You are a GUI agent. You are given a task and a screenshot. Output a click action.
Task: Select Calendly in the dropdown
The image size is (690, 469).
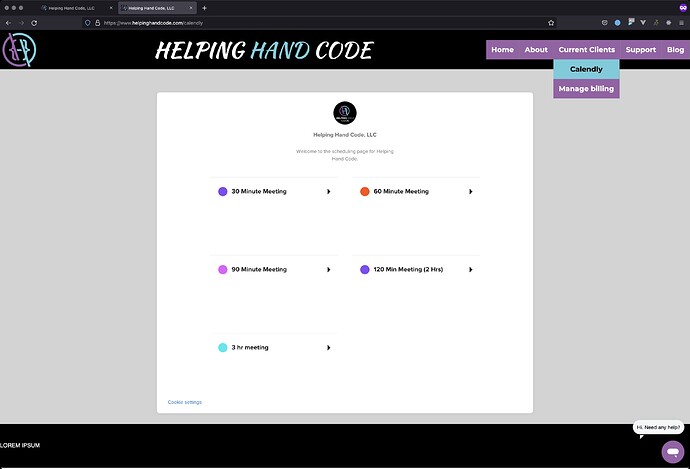pyautogui.click(x=586, y=69)
